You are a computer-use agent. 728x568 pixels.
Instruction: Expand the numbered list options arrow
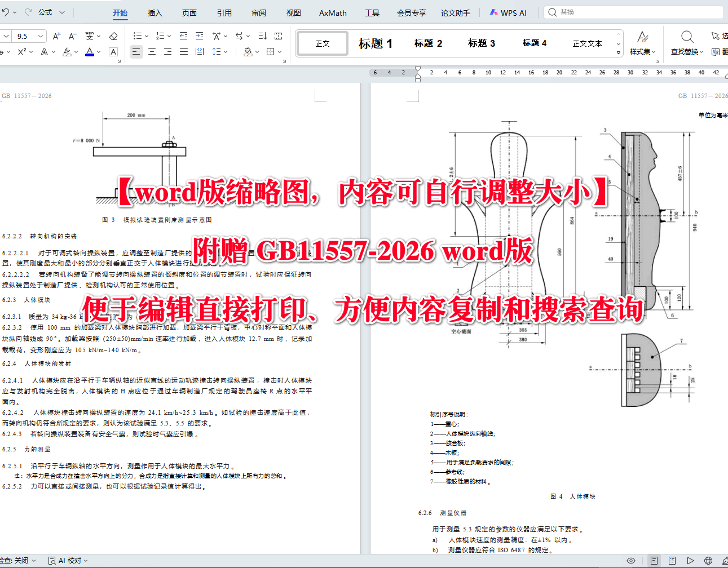tap(170, 36)
